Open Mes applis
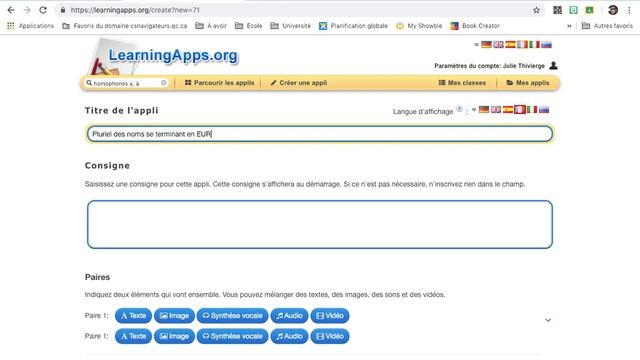The width and height of the screenshot is (640, 360). (528, 83)
